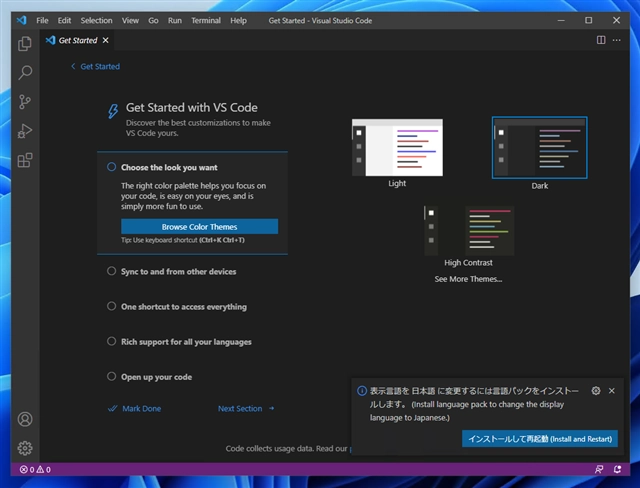
Task: Click the Mark Done link
Action: 134,408
